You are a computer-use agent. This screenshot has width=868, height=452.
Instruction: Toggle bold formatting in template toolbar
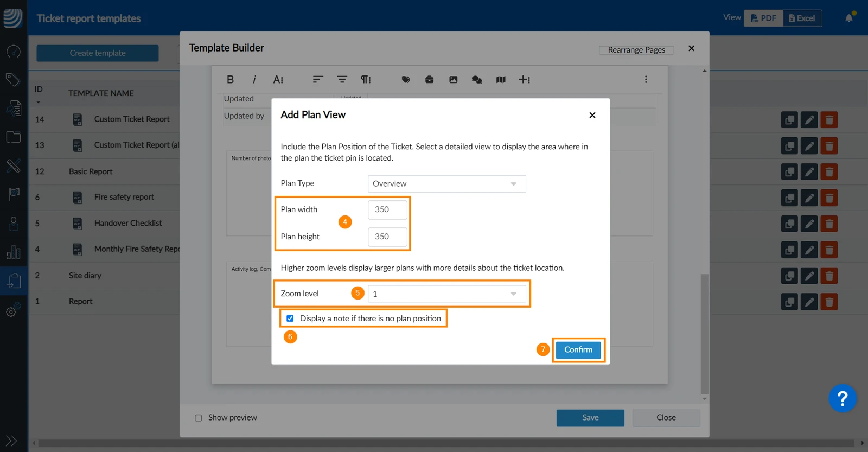point(230,79)
